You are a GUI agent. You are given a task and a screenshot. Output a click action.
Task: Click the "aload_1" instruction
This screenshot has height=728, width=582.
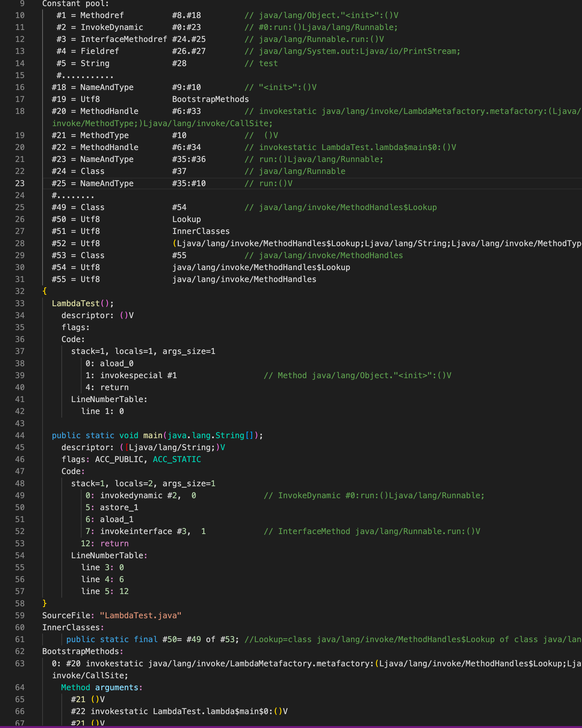coord(117,519)
